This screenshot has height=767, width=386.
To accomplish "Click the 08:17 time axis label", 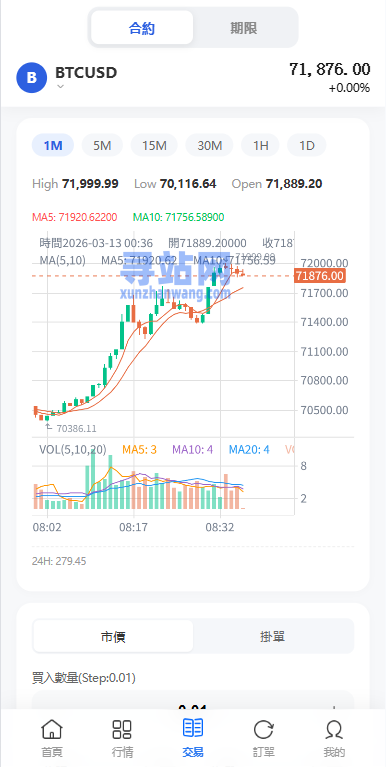I will click(x=134, y=528).
